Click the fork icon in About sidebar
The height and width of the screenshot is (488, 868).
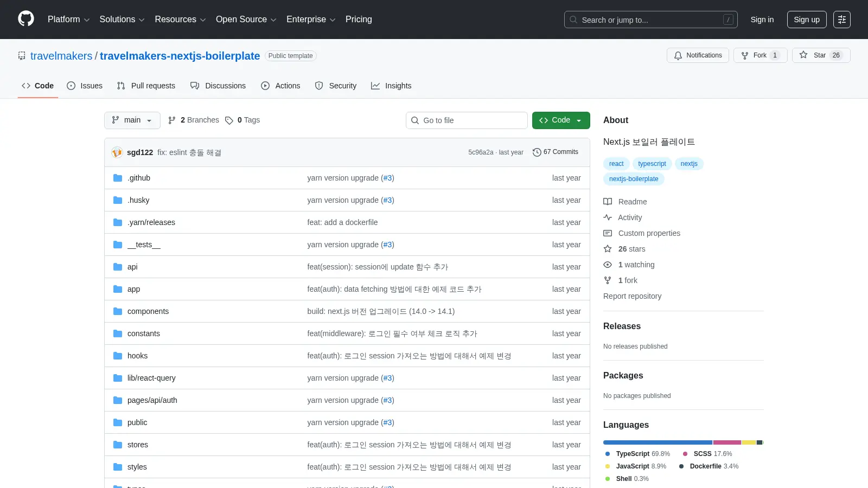(608, 280)
